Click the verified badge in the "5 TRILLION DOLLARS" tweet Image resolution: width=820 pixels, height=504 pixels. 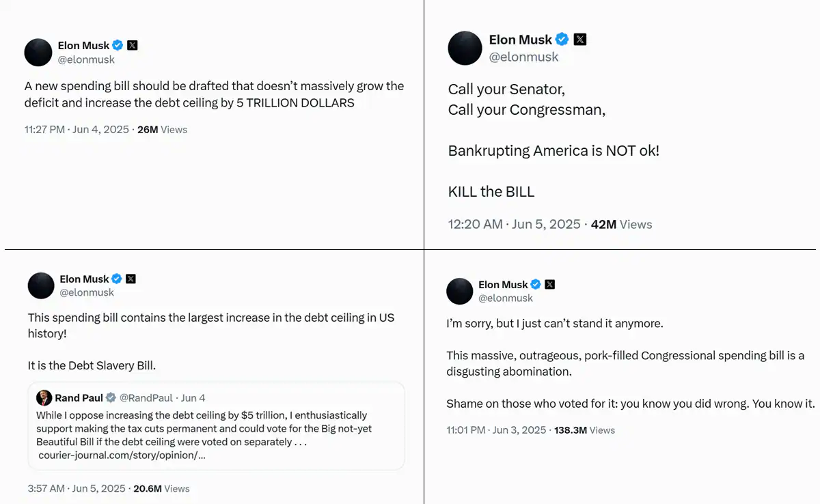click(x=118, y=46)
